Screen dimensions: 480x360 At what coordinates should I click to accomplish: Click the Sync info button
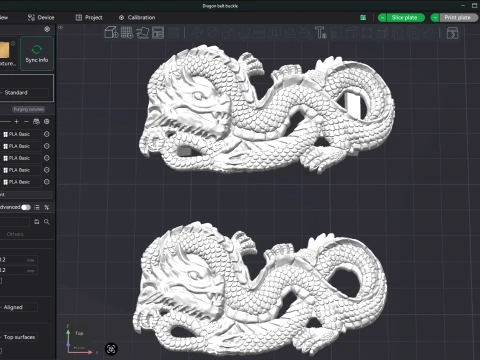point(37,54)
